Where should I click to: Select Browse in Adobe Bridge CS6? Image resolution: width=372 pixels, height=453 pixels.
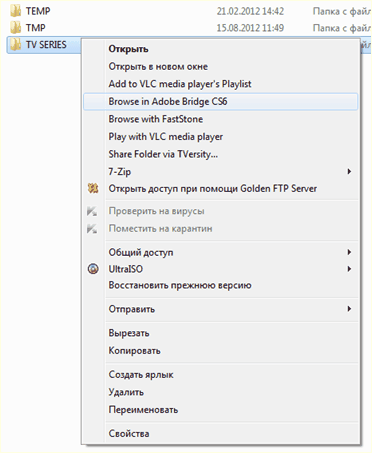(220, 102)
